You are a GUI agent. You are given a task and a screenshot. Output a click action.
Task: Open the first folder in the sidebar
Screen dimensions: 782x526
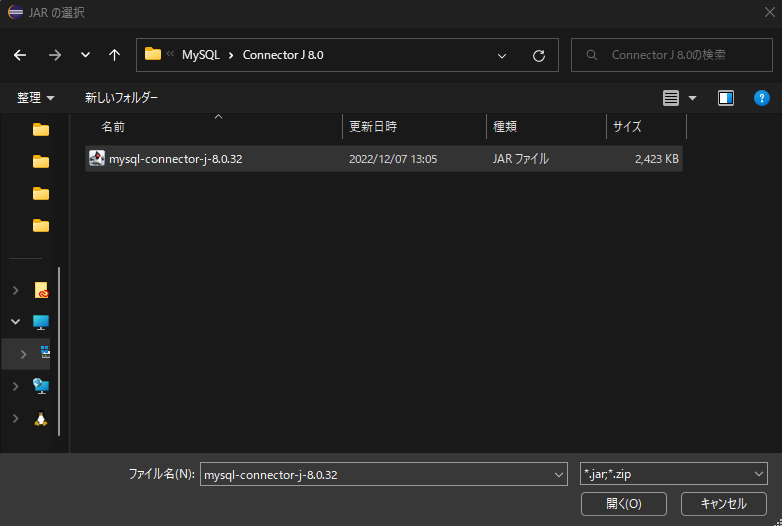41,130
